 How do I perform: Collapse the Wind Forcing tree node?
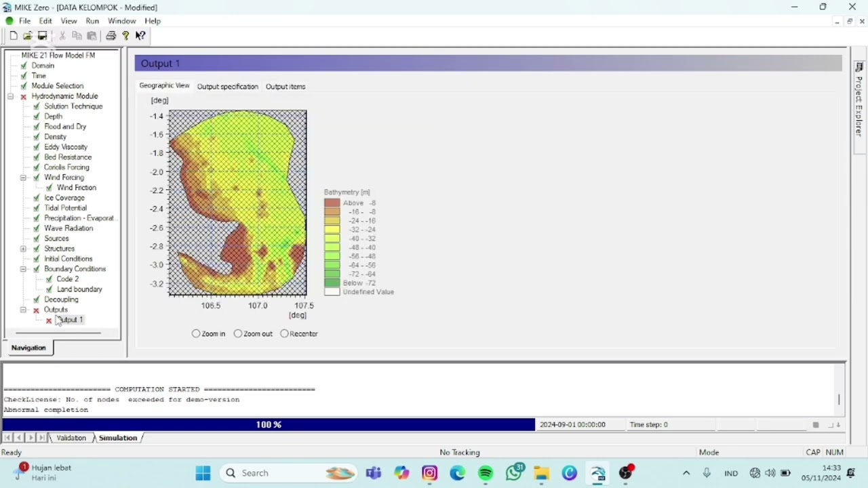(23, 178)
